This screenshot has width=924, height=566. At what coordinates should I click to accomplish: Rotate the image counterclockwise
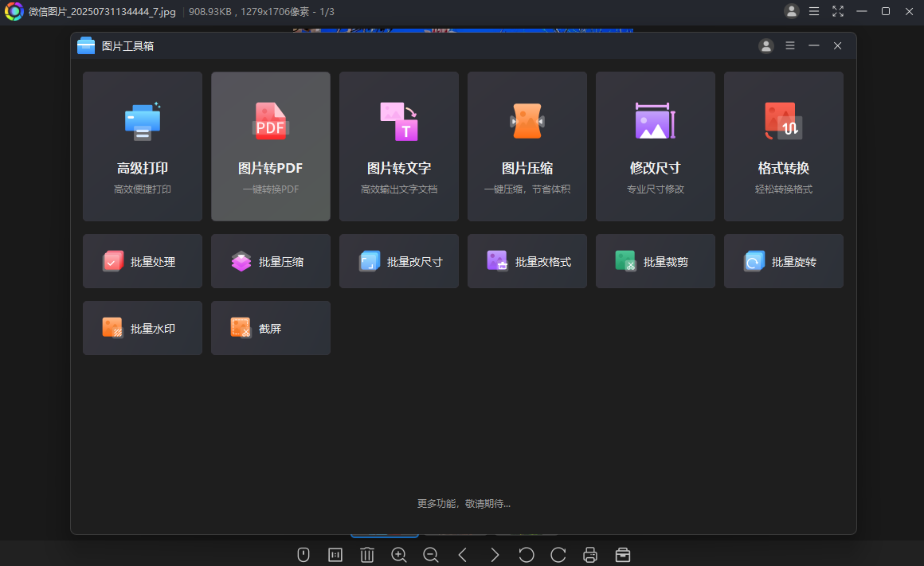527,555
